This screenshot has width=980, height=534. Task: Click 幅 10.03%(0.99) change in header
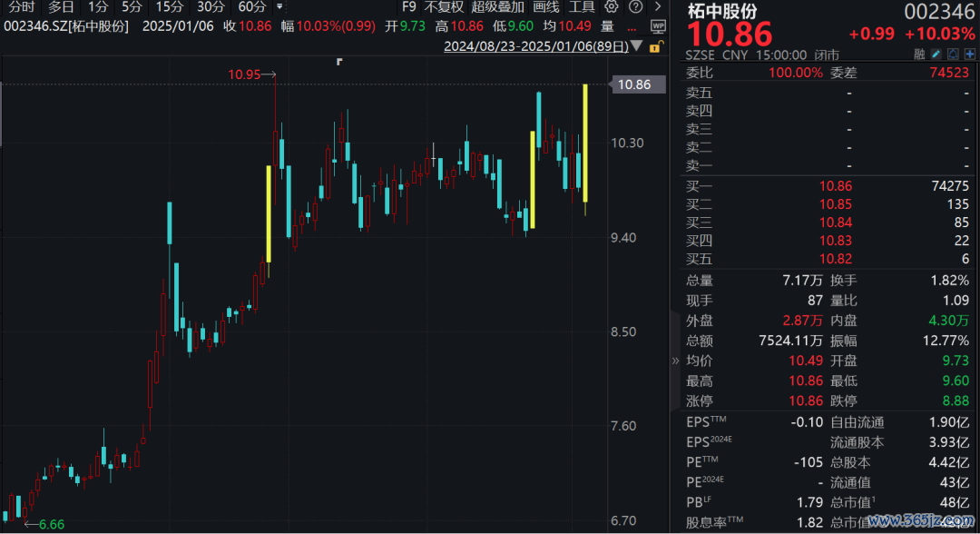pos(328,26)
